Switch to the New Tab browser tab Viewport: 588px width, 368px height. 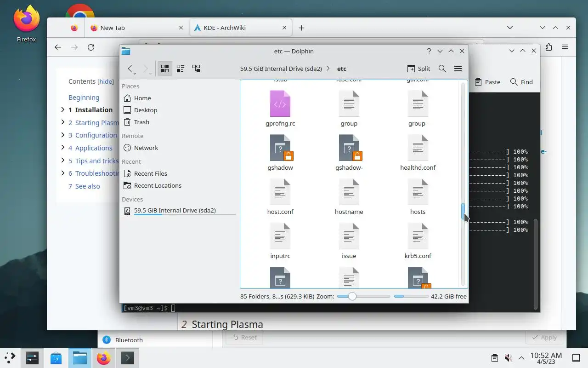click(138, 28)
